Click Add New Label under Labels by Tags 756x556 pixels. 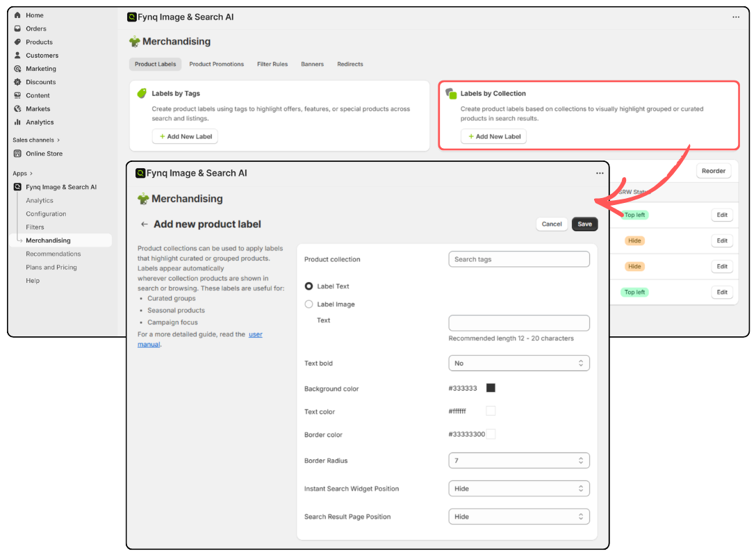tap(185, 136)
